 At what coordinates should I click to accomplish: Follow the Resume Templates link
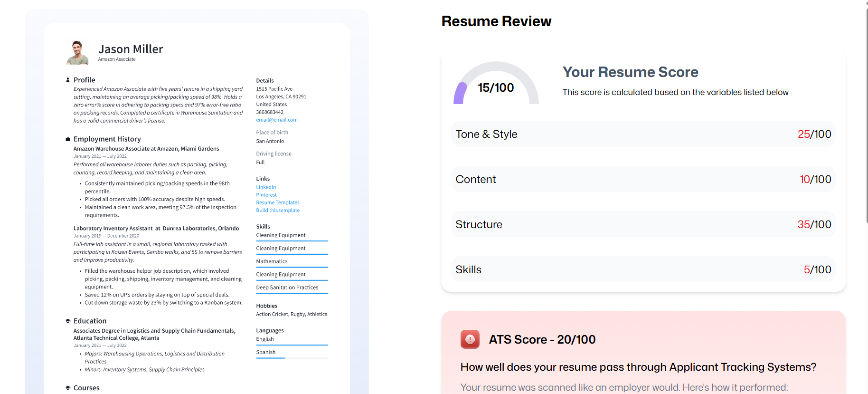pyautogui.click(x=278, y=202)
